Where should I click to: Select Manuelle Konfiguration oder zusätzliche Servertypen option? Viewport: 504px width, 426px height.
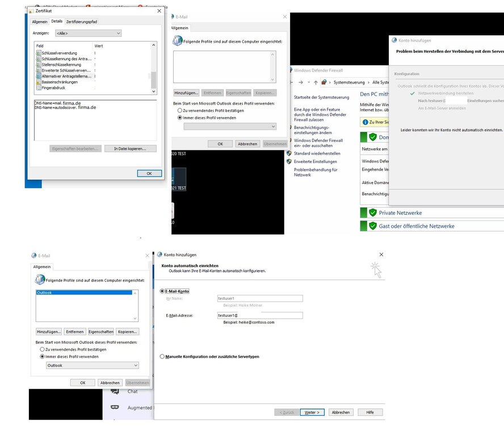pyautogui.click(x=163, y=356)
